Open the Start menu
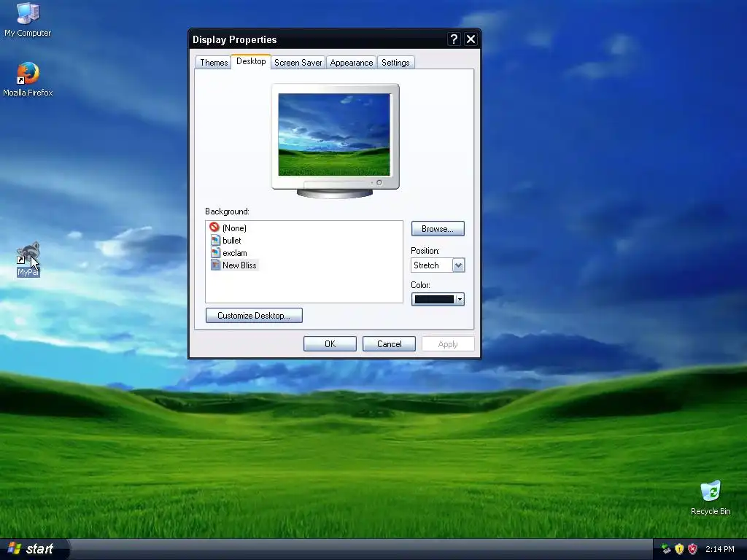The image size is (747, 560). pyautogui.click(x=34, y=549)
